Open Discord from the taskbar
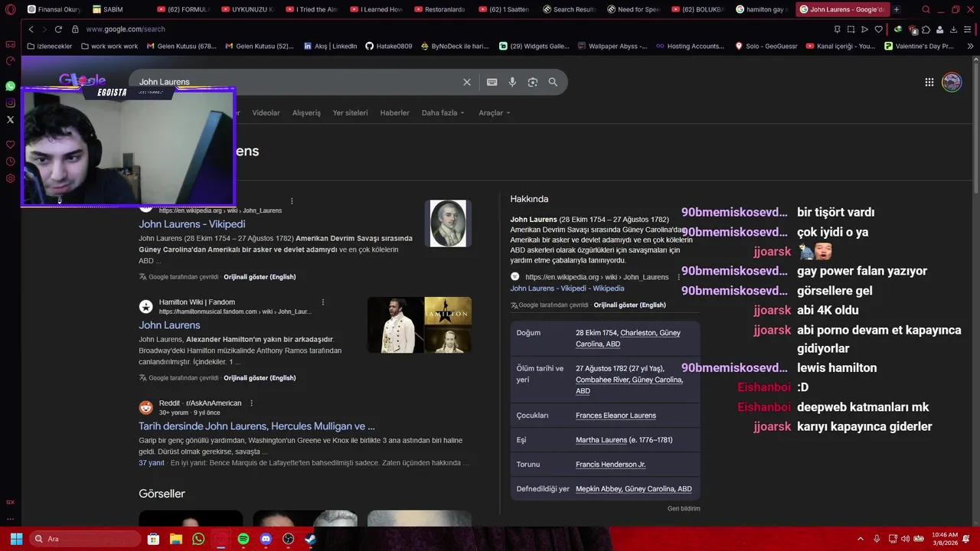The image size is (980, 551). tap(266, 539)
